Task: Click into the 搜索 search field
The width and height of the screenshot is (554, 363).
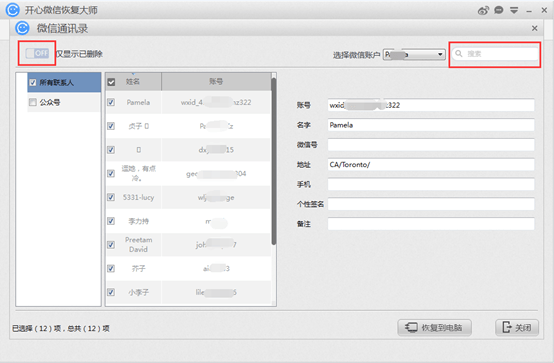Action: click(495, 54)
